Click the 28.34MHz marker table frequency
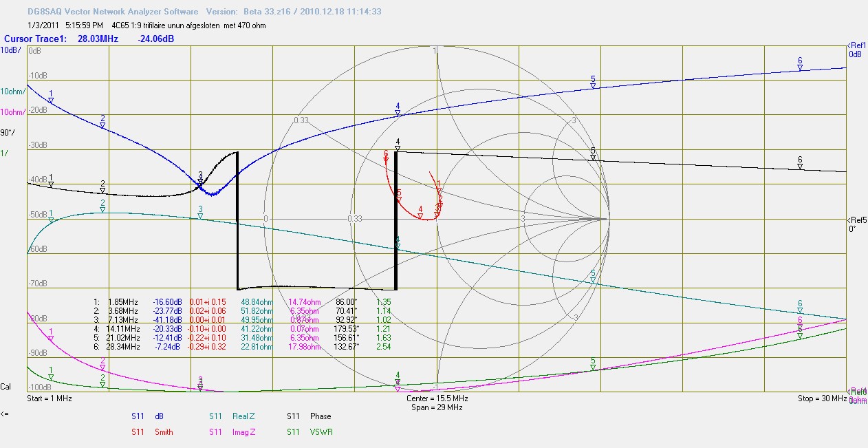The height and width of the screenshot is (448, 868). [x=122, y=347]
